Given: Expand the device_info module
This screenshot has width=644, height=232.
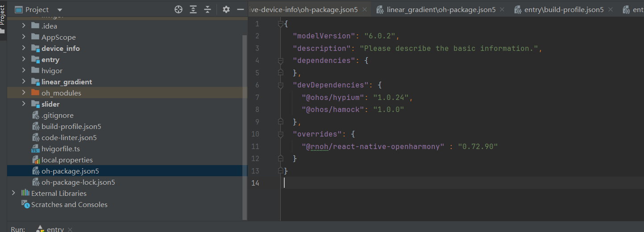Looking at the screenshot, I should [24, 48].
